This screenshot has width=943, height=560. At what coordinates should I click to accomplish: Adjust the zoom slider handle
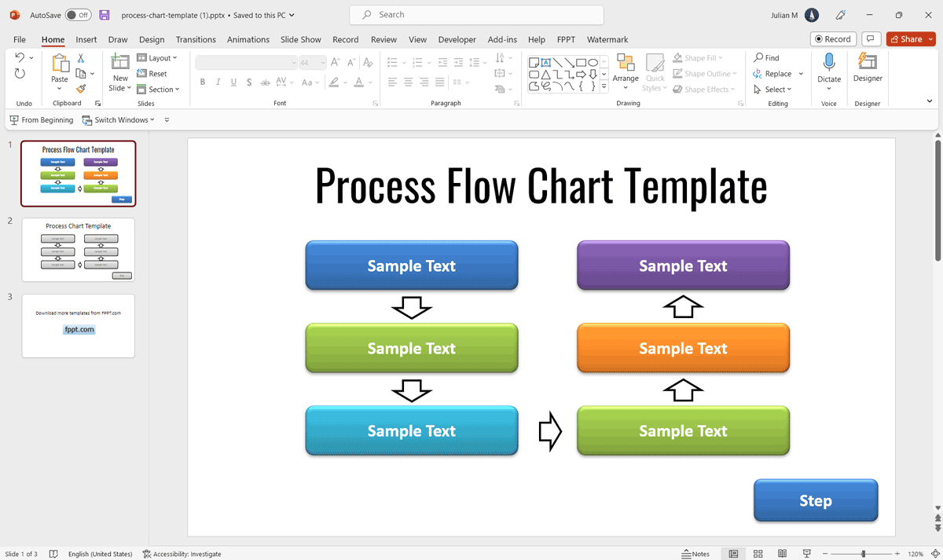point(863,554)
